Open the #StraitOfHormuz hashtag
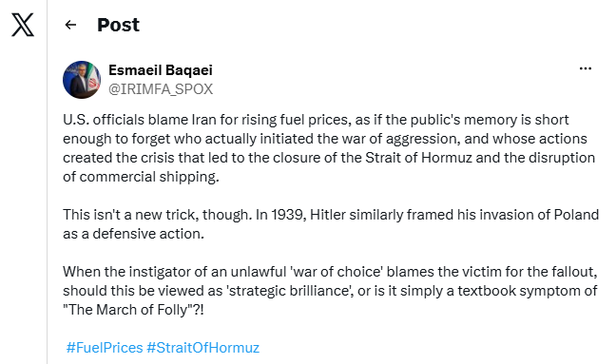This screenshot has height=364, width=616. point(203,348)
